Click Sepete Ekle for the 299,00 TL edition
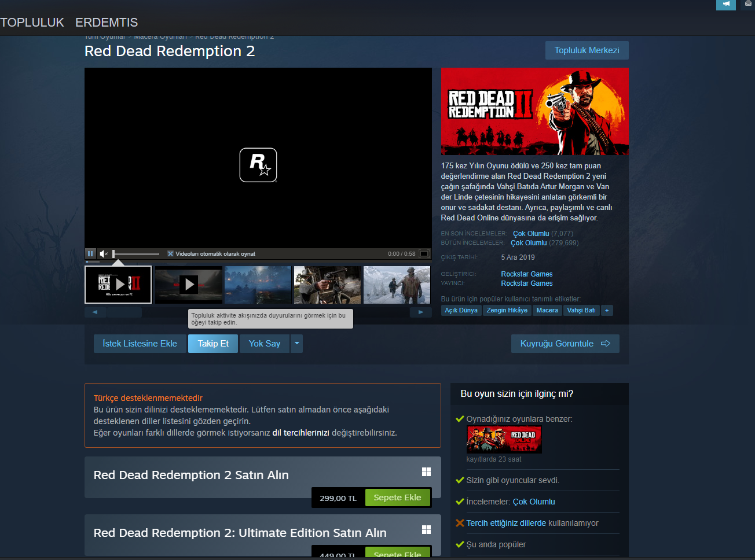Image resolution: width=755 pixels, height=560 pixels. (x=397, y=498)
